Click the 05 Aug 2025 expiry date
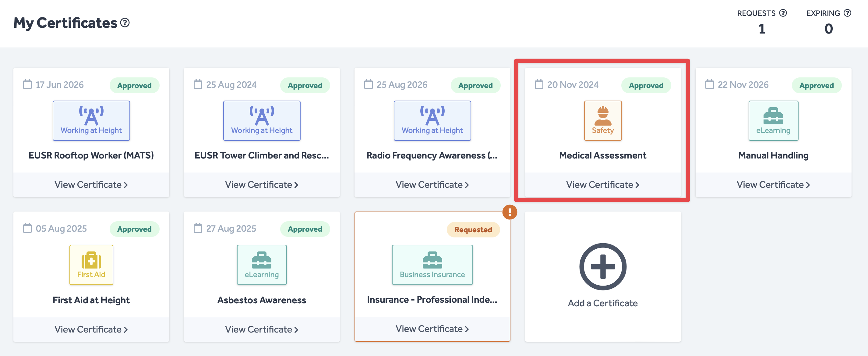Screen dimensions: 868x356 (61, 229)
